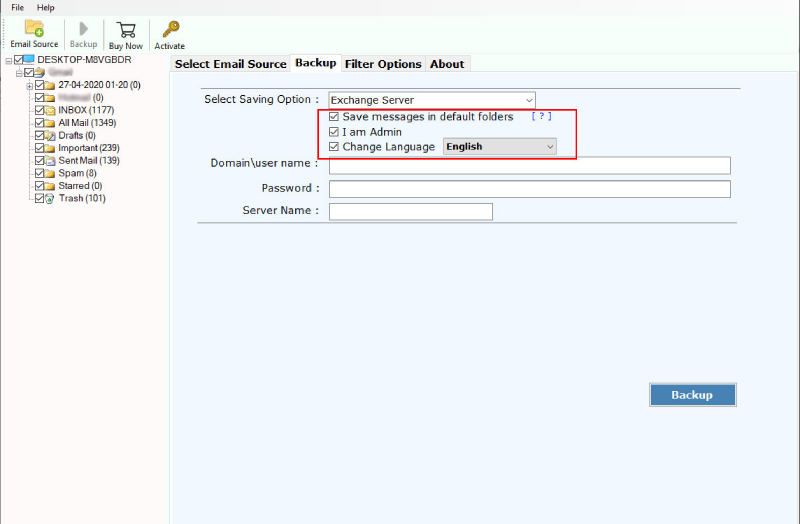The width and height of the screenshot is (800, 524).
Task: Toggle the I am Admin checkbox
Action: [334, 132]
